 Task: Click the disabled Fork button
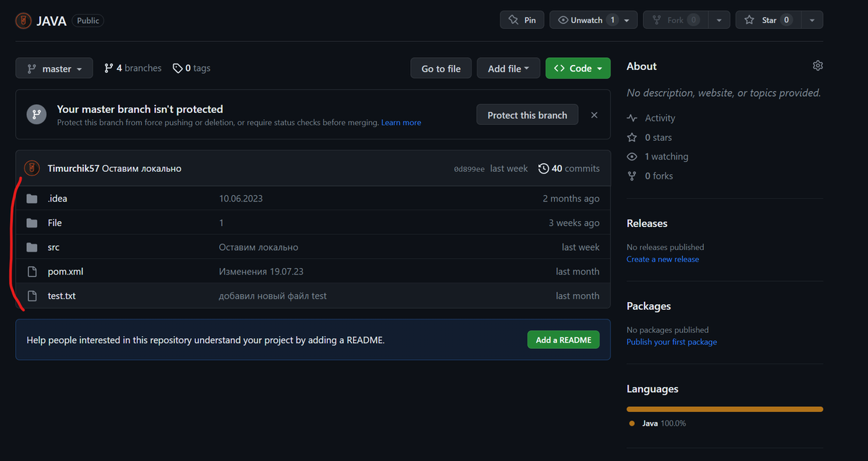pos(675,20)
